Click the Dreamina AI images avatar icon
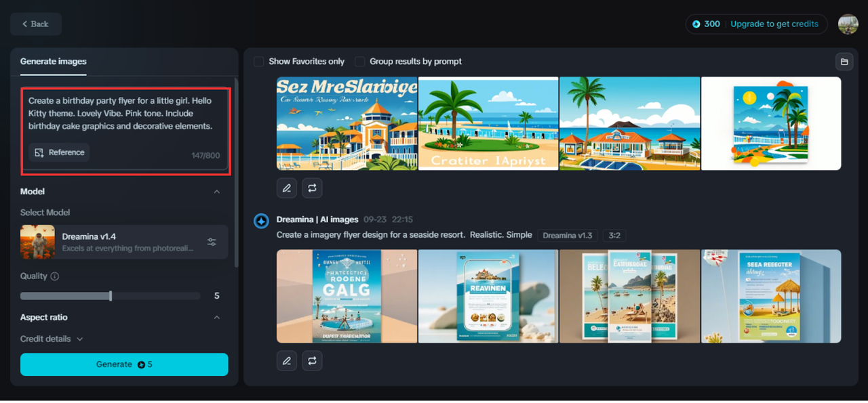 [261, 221]
